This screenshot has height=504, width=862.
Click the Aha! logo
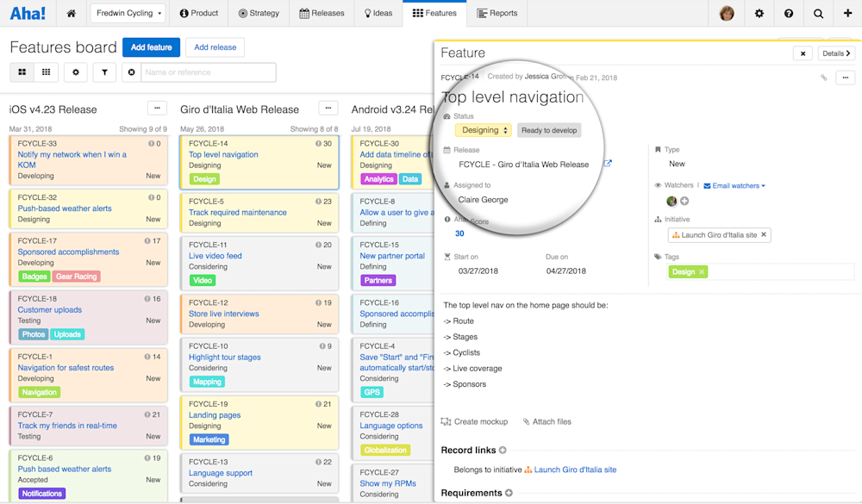click(x=27, y=13)
